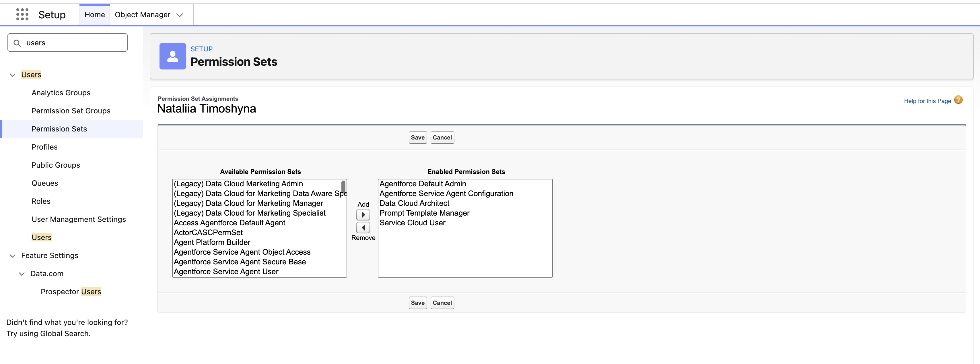Click the bottom Save button

(418, 303)
